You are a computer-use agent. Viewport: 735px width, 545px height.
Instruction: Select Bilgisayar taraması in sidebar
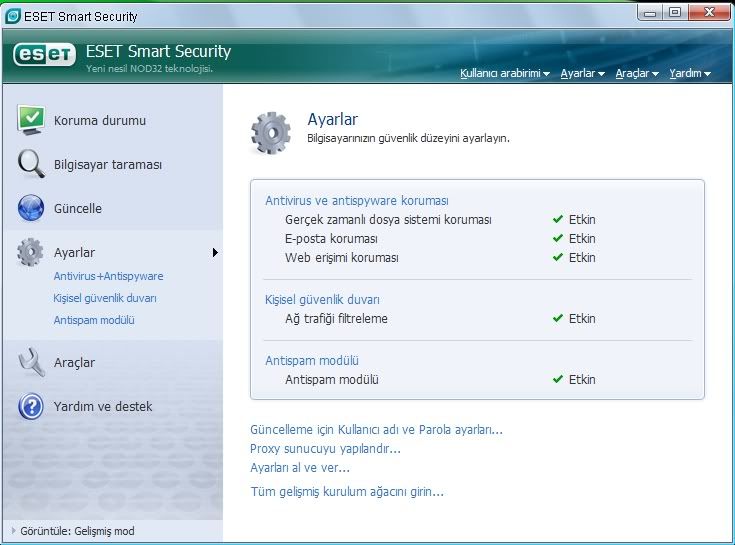pyautogui.click(x=108, y=164)
